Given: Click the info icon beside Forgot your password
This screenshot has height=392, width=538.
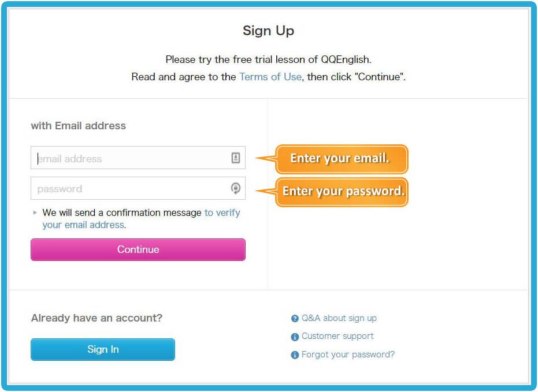Looking at the screenshot, I should coord(295,355).
